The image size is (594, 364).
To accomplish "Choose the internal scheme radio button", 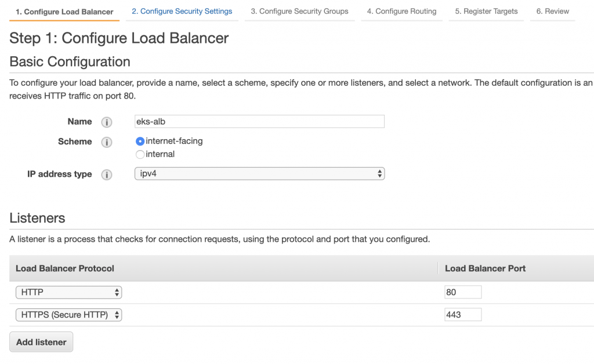I will tap(140, 154).
